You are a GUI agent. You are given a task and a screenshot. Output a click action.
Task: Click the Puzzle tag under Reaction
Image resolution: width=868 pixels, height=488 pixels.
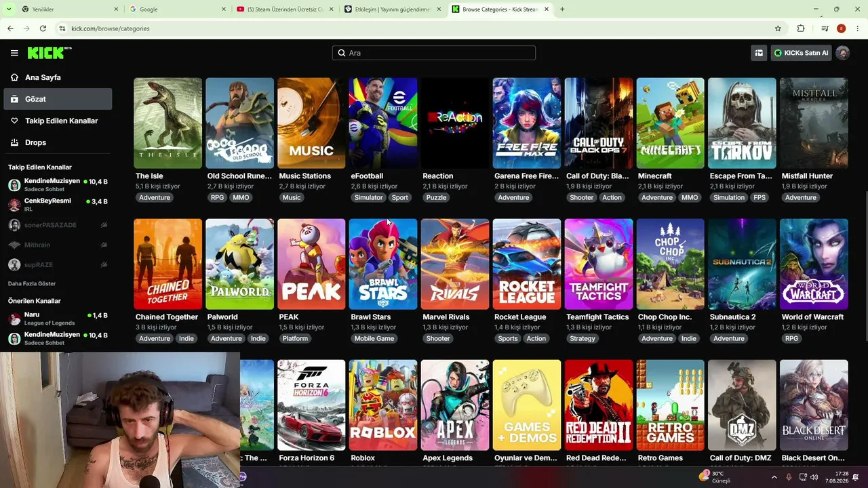pyautogui.click(x=436, y=198)
